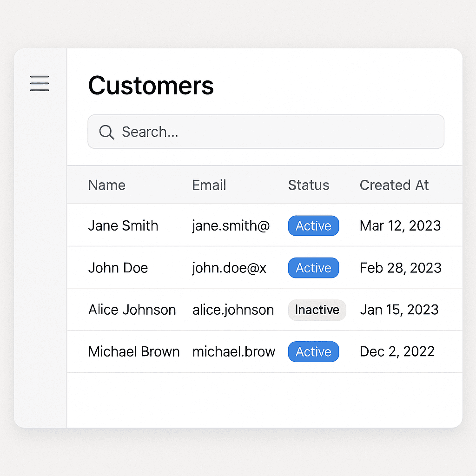
Task: Open Jane Smith's customer record
Action: pyautogui.click(x=123, y=226)
